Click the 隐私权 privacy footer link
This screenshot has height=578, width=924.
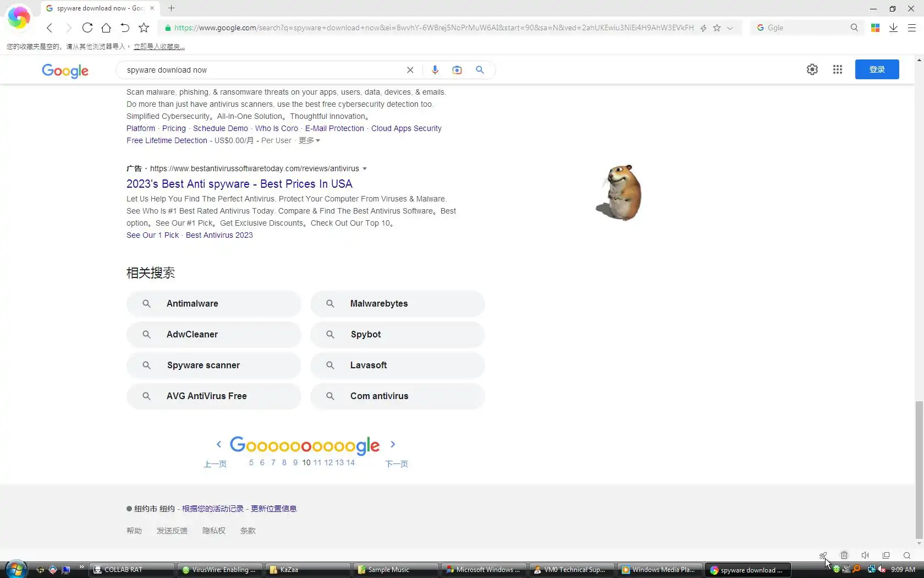[x=214, y=531]
